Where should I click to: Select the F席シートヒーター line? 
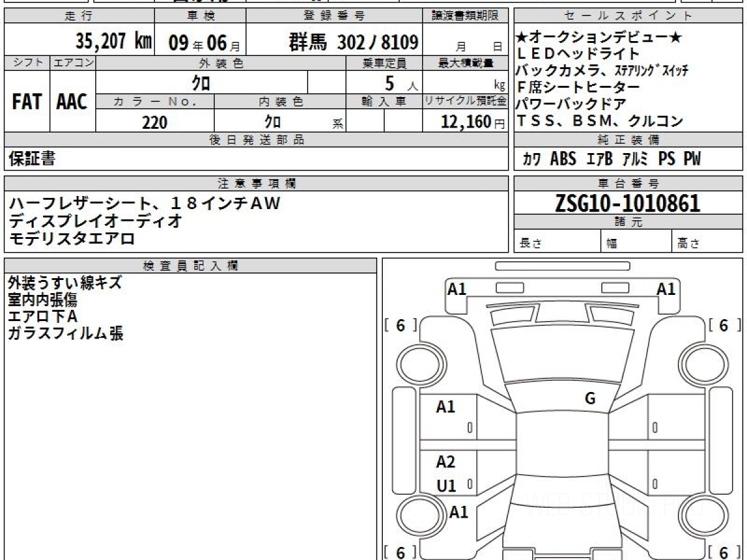[x=578, y=88]
